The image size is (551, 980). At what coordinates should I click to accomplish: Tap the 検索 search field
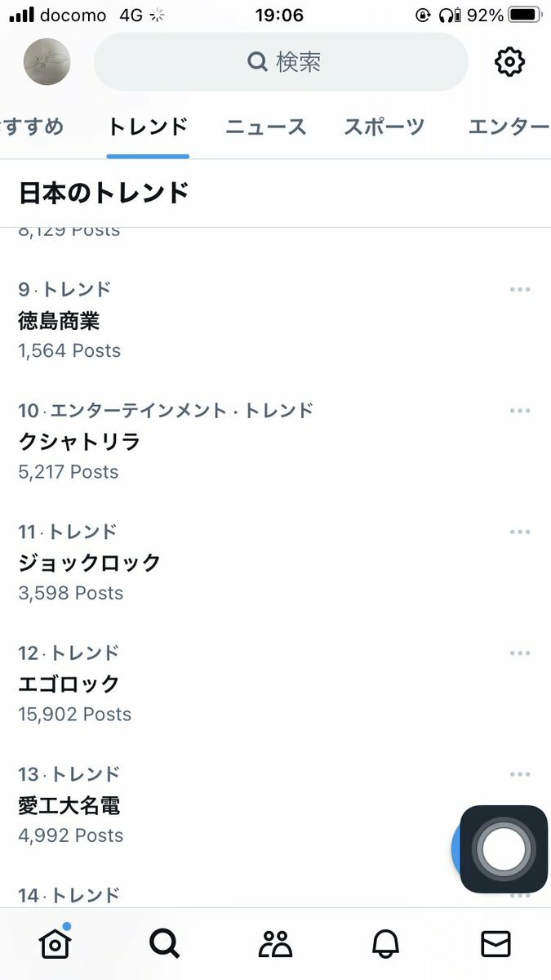point(282,62)
